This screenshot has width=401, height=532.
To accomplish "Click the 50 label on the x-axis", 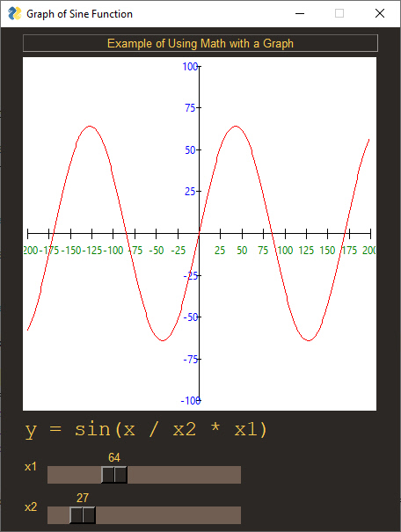I will click(x=242, y=251).
